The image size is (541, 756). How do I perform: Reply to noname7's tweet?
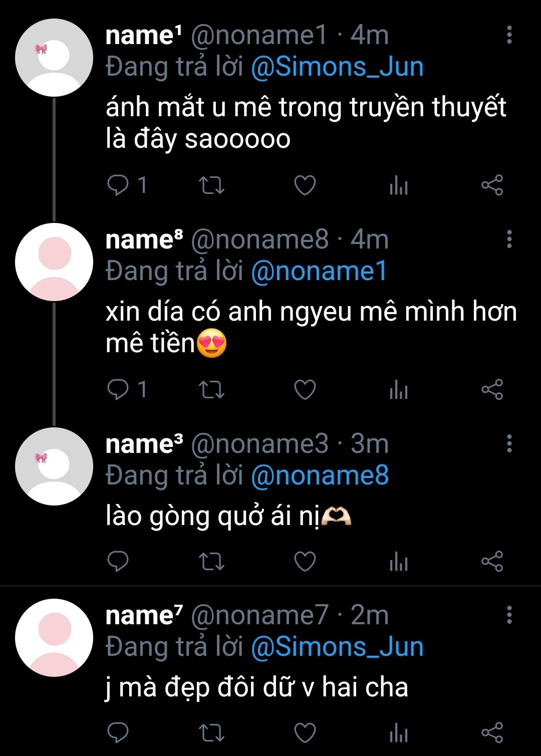tap(118, 733)
